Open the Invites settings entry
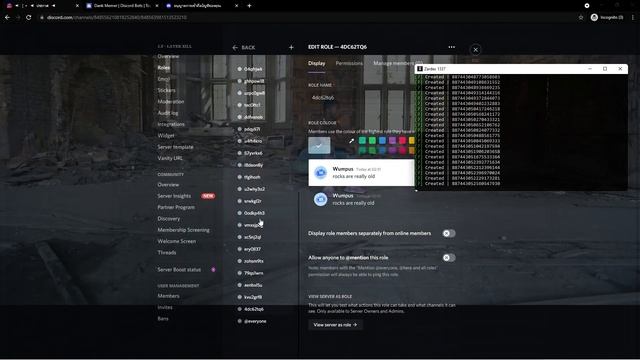This screenshot has height=360, width=640. [x=165, y=307]
